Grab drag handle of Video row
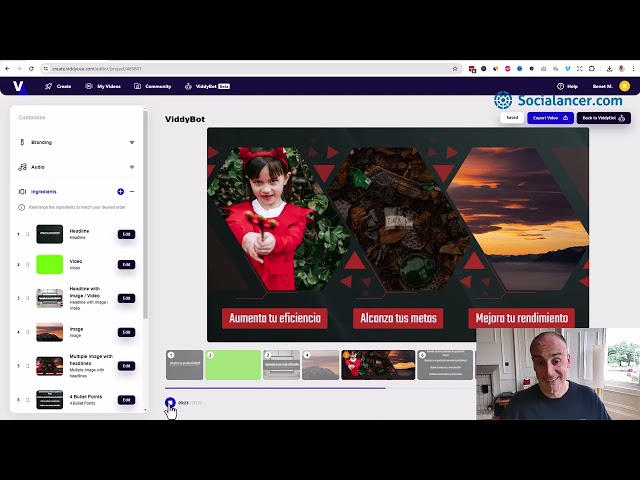 point(28,264)
